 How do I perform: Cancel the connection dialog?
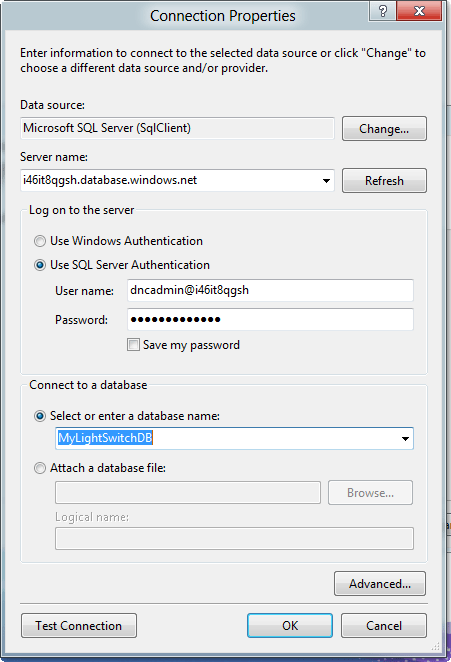(x=384, y=626)
